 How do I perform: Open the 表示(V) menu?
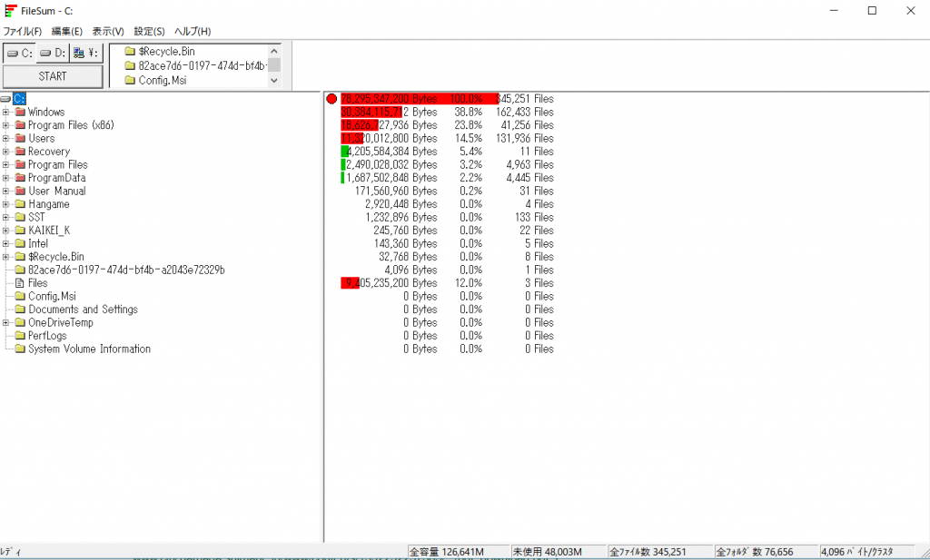pyautogui.click(x=108, y=31)
